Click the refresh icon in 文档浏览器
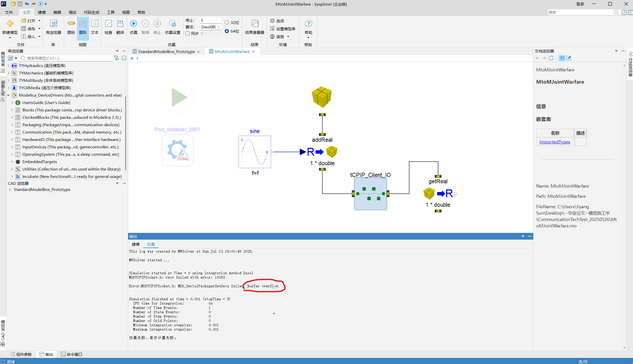 pos(551,58)
